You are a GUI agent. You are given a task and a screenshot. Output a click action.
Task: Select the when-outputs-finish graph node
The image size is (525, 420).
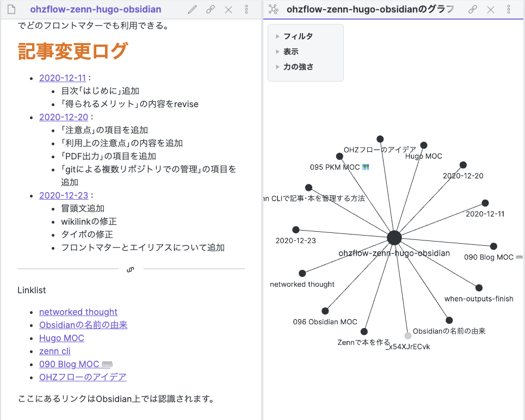click(x=479, y=288)
